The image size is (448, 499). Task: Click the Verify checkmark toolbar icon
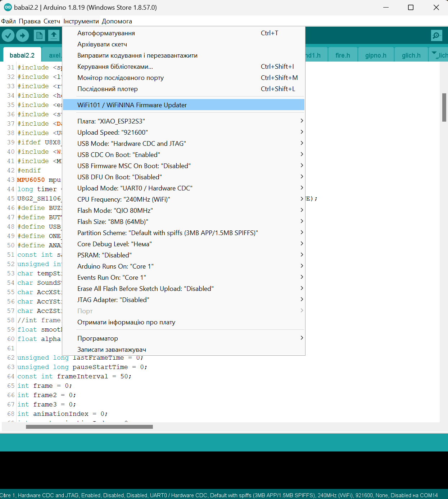pos(8,35)
